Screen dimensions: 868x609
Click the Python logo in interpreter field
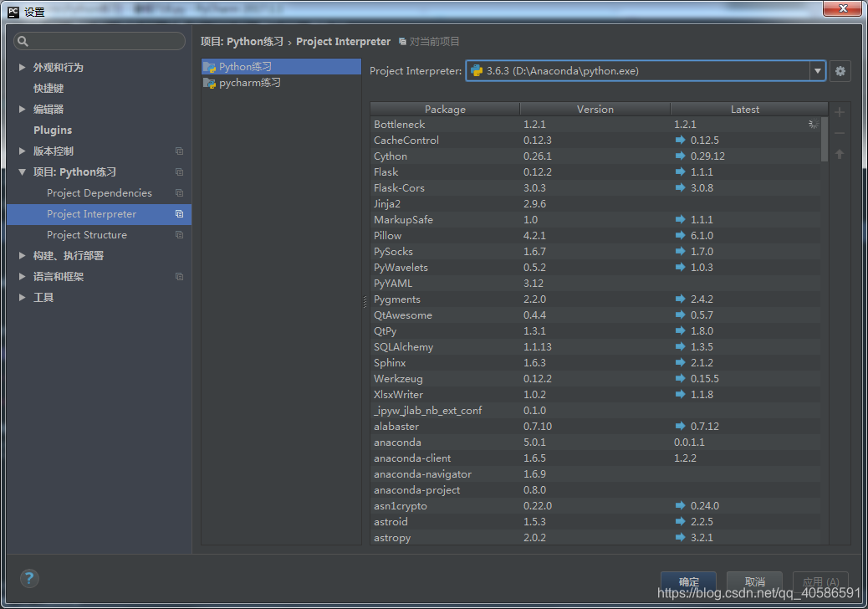[x=477, y=71]
